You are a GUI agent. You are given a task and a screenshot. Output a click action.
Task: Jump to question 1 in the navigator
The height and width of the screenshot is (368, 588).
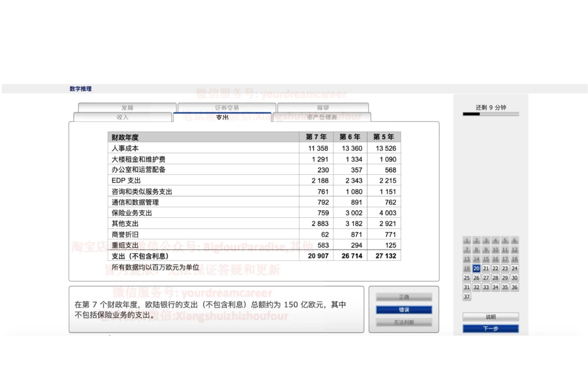[466, 240]
